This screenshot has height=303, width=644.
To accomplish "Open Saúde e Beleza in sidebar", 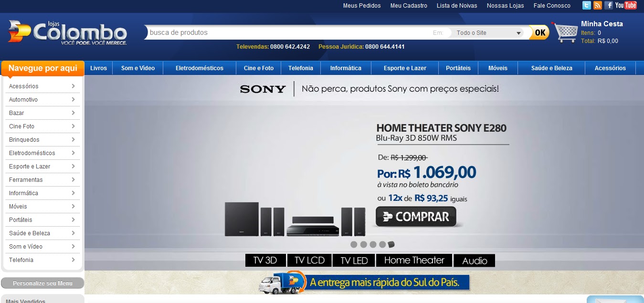I will point(42,233).
